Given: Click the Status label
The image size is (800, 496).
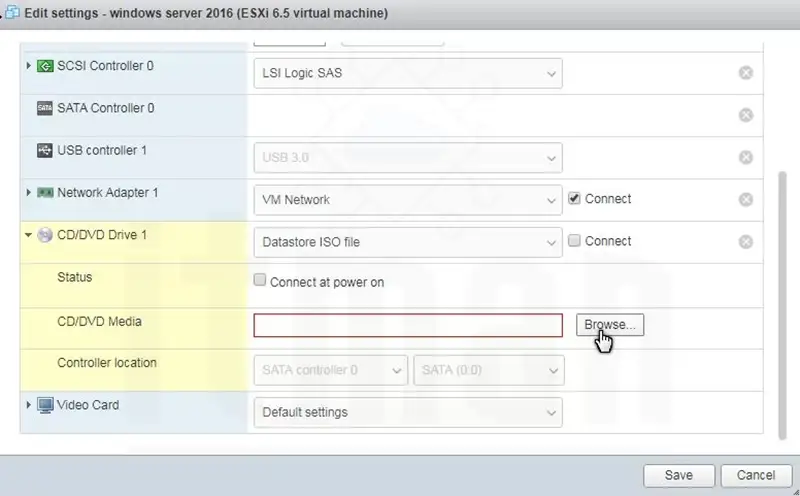Looking at the screenshot, I should tap(74, 277).
